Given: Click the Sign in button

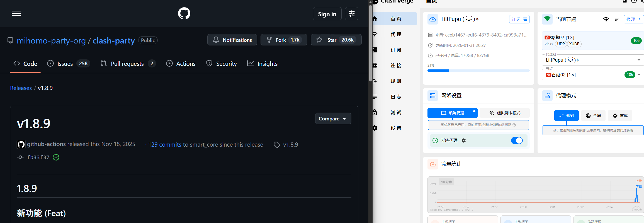Looking at the screenshot, I should point(327,14).
